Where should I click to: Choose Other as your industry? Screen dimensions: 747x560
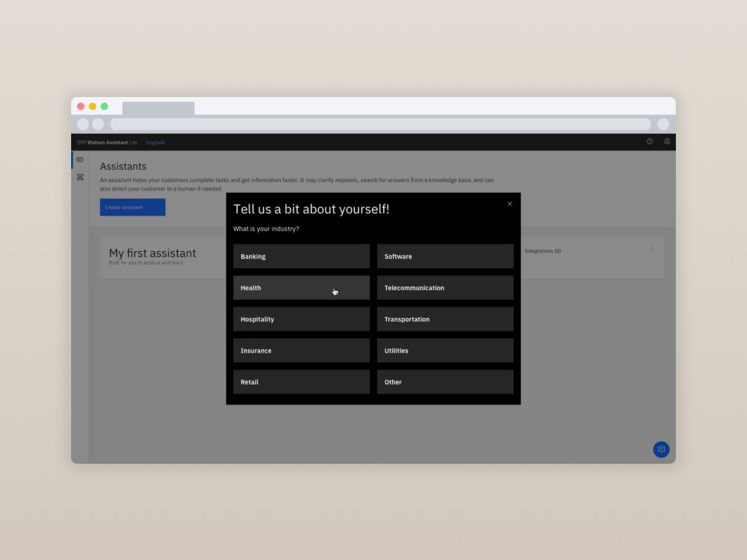tap(445, 382)
